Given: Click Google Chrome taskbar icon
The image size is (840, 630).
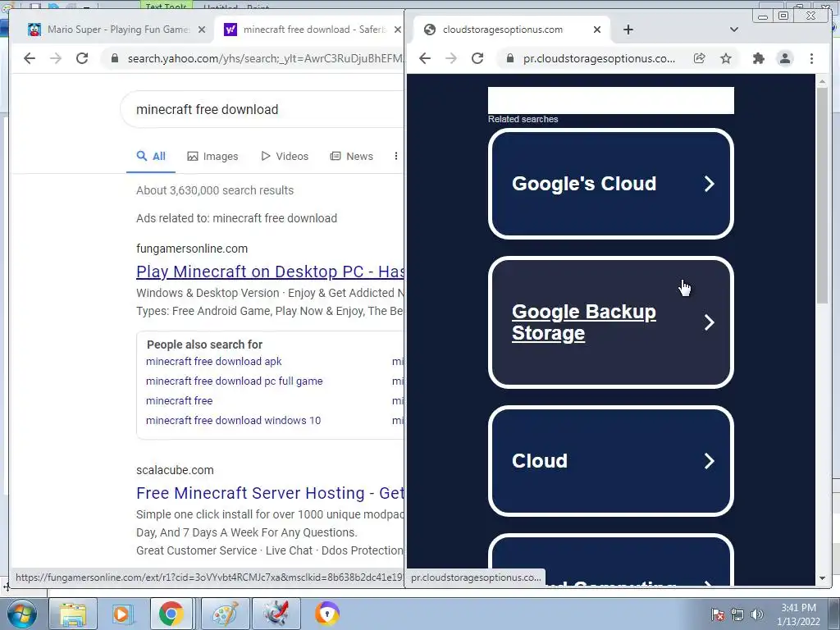Looking at the screenshot, I should (171, 614).
